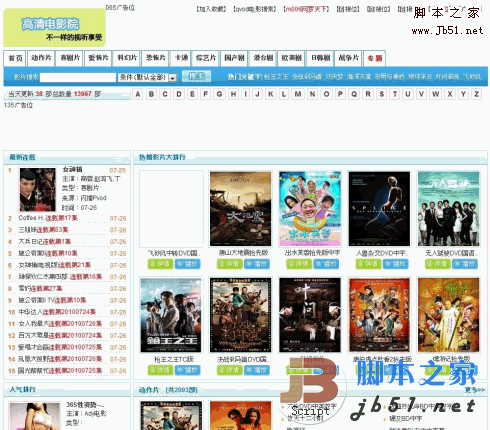Open the red m006网罗天下 link
The height and width of the screenshot is (430, 490).
pyautogui.click(x=306, y=9)
